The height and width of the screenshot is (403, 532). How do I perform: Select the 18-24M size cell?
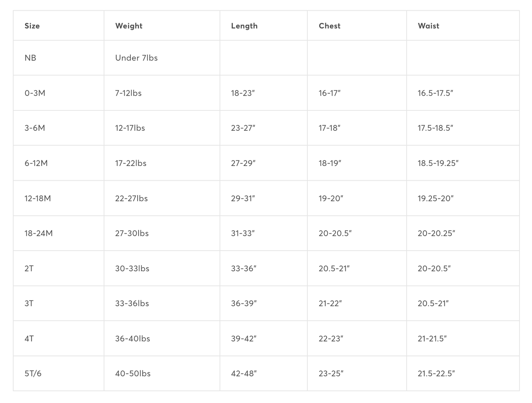(39, 233)
